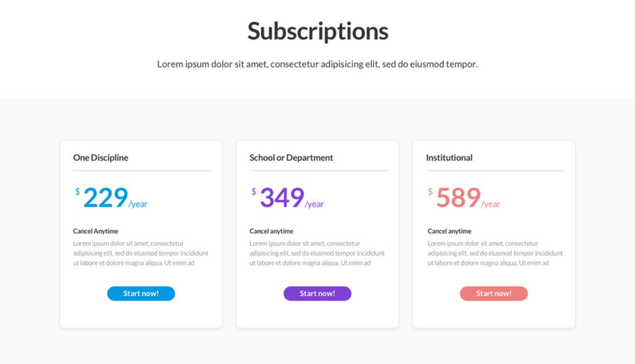
Task: Click the Subscriptions page heading
Action: click(x=317, y=31)
